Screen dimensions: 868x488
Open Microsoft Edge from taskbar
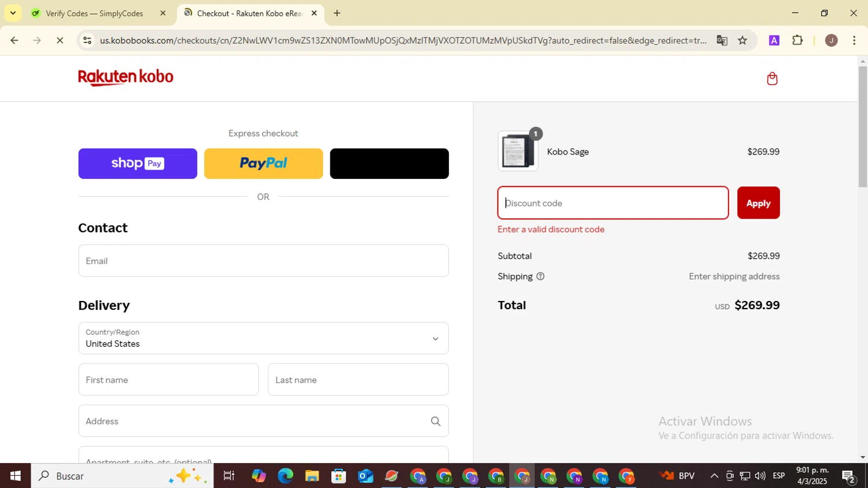[285, 476]
